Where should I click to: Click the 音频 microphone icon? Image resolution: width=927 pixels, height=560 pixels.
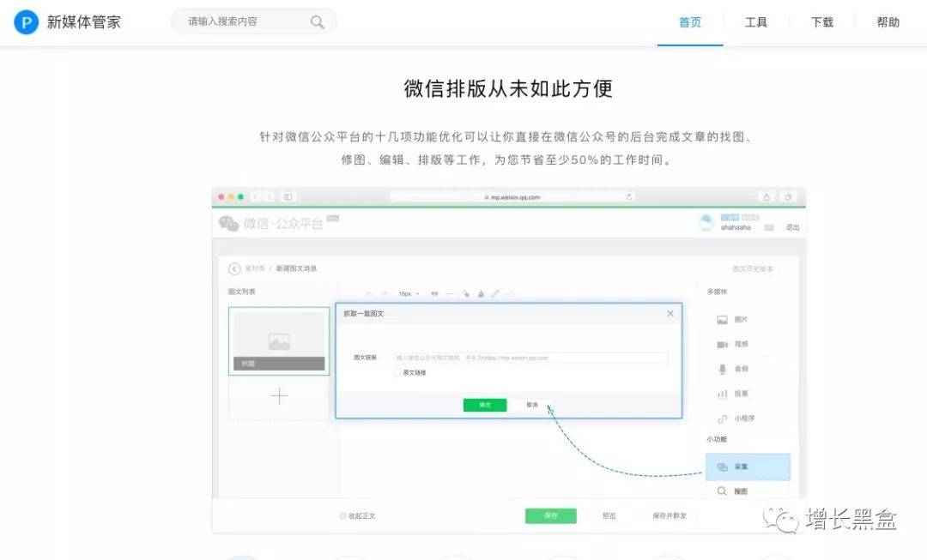tap(722, 370)
